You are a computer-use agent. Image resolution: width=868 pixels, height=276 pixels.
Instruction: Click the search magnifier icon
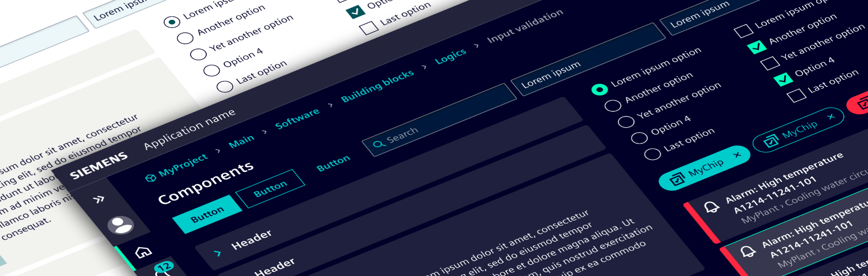(378, 144)
